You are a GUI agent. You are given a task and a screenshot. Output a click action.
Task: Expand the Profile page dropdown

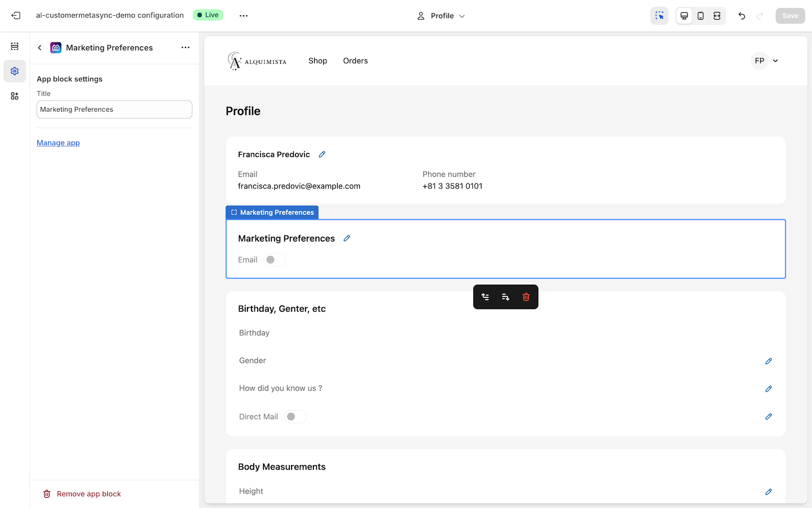442,16
